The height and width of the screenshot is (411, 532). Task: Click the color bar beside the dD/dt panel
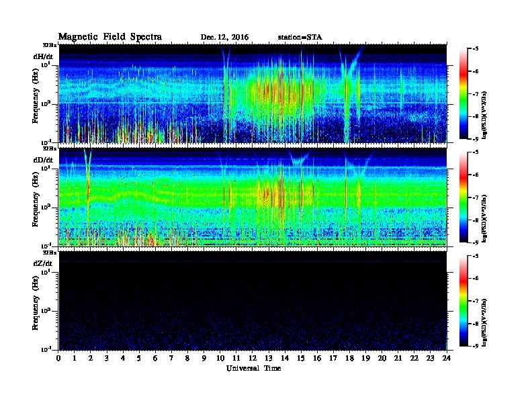pos(463,197)
